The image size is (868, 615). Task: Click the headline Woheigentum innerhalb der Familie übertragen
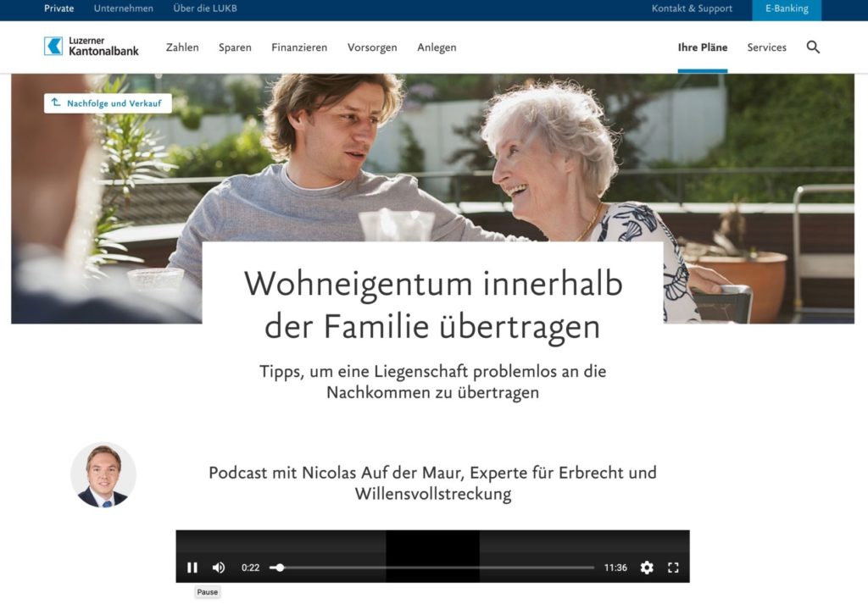433,305
